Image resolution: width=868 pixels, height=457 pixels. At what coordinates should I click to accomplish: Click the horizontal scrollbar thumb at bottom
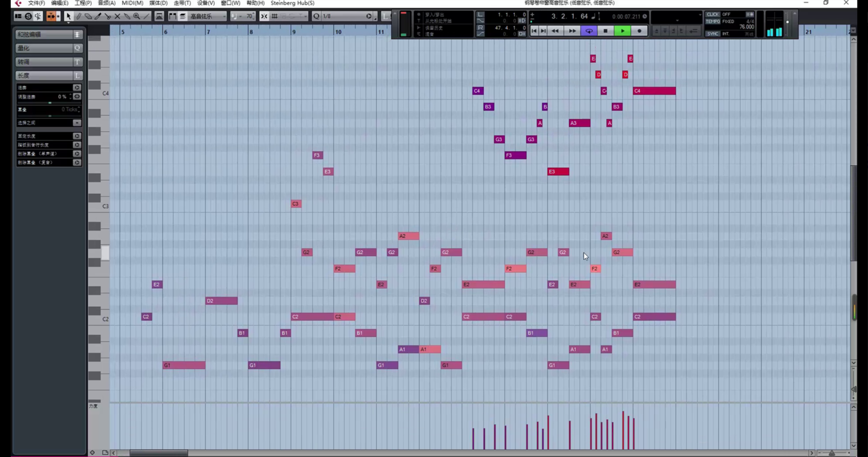159,453
